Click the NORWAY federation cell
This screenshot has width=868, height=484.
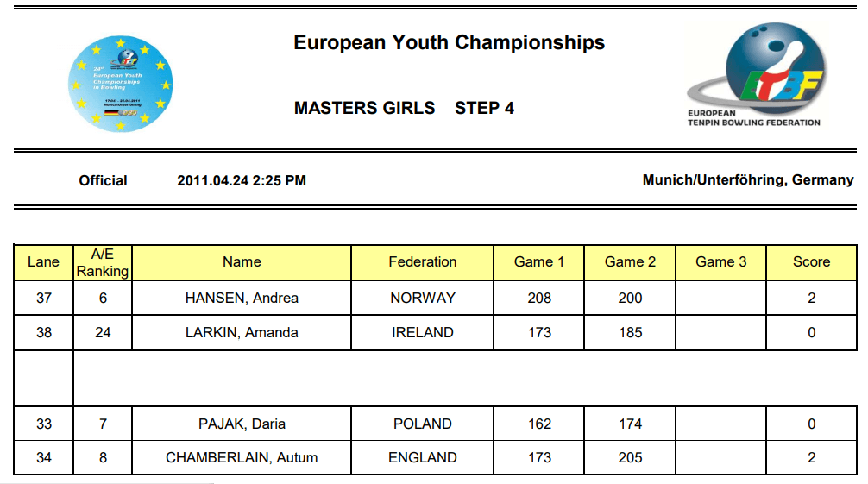point(423,298)
